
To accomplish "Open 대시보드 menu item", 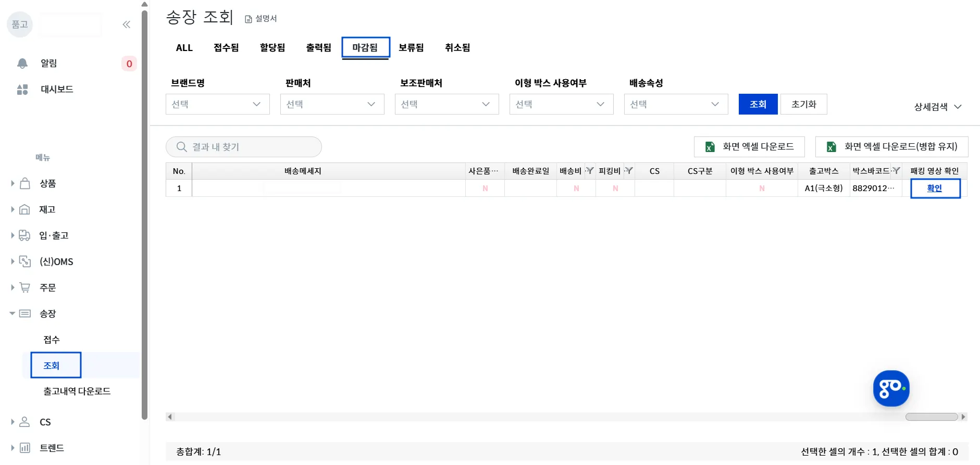I will [57, 90].
